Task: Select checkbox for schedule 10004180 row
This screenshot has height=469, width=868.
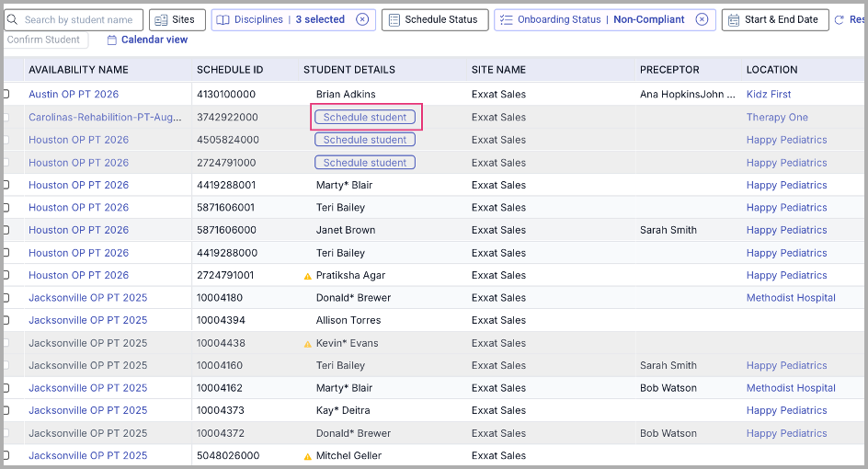Action: coord(6,298)
